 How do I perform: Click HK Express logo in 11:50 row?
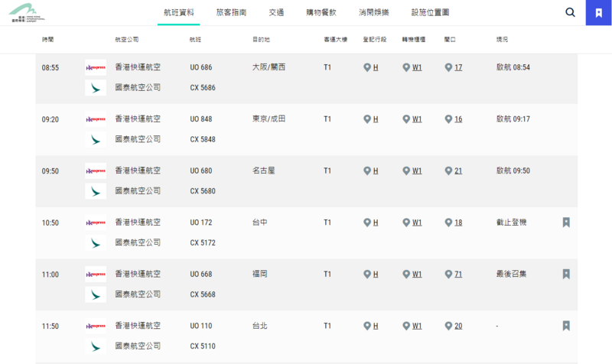pos(96,326)
